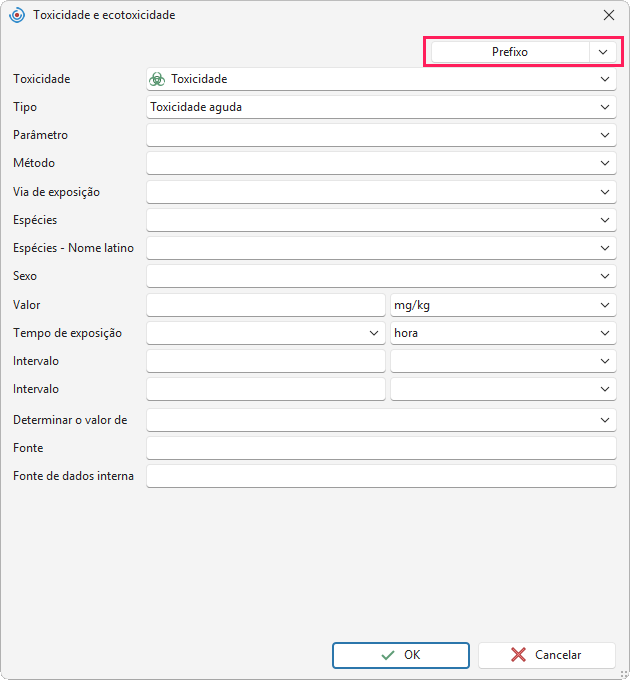Change the mg/kg unit dropdown
This screenshot has height=680, width=630.
pyautogui.click(x=503, y=305)
